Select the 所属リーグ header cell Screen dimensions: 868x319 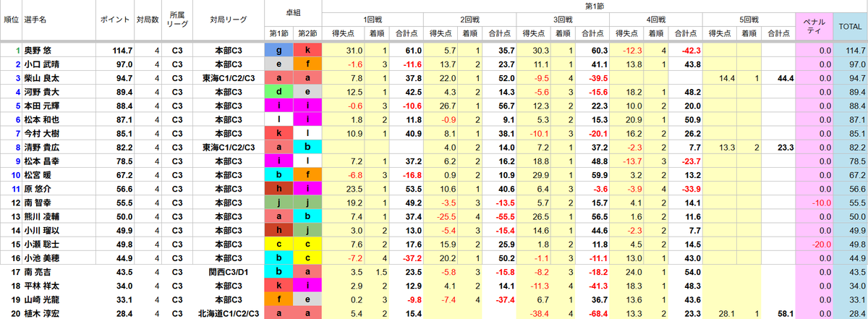(176, 21)
